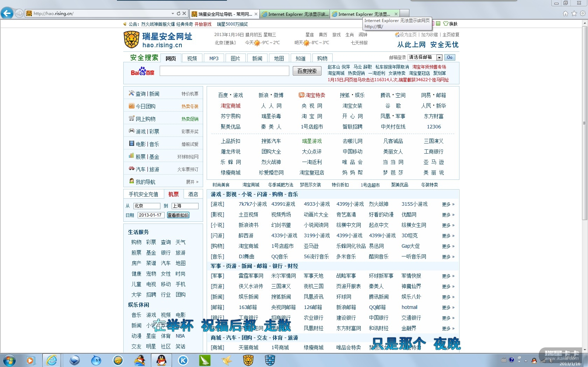
Task: Click the house icon beside 设为主页
Action: coord(397,35)
